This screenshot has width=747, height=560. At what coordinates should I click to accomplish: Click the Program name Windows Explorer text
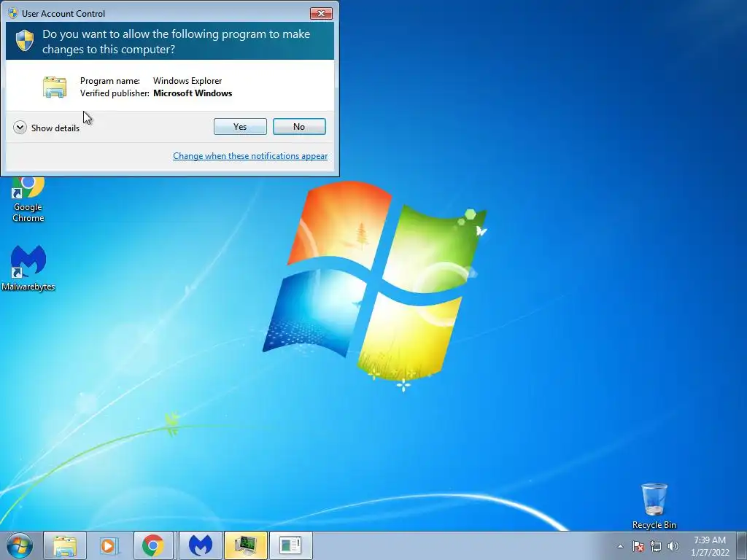(x=151, y=81)
